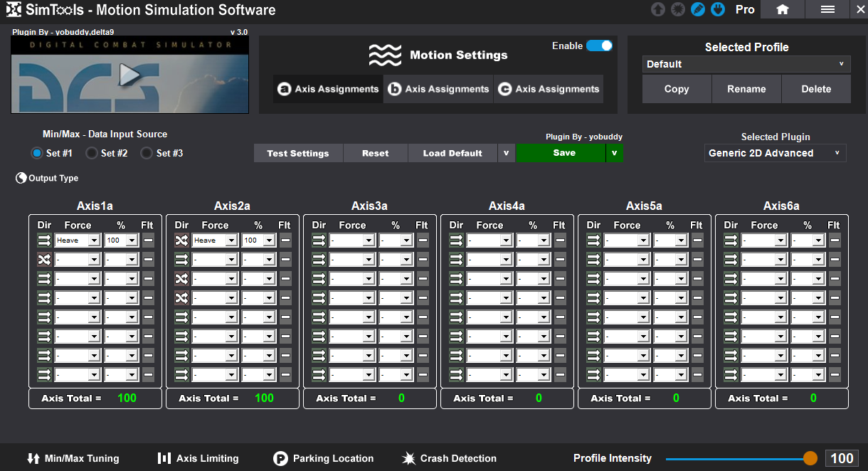
Task: Select the Set #2 data input source
Action: point(91,153)
